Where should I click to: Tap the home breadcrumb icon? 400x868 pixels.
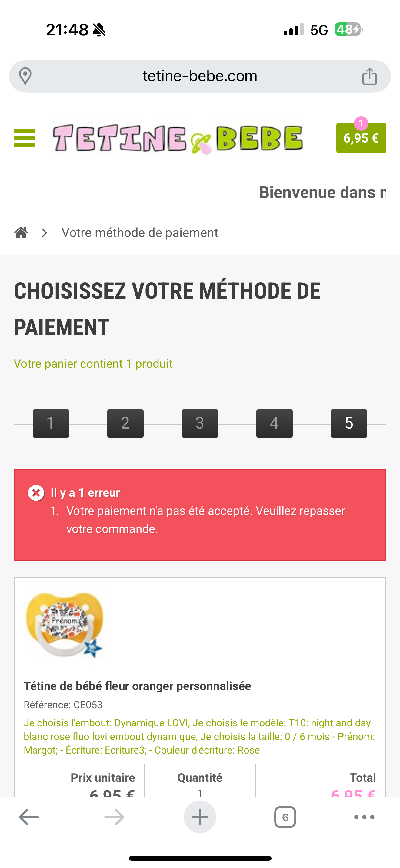coord(21,232)
